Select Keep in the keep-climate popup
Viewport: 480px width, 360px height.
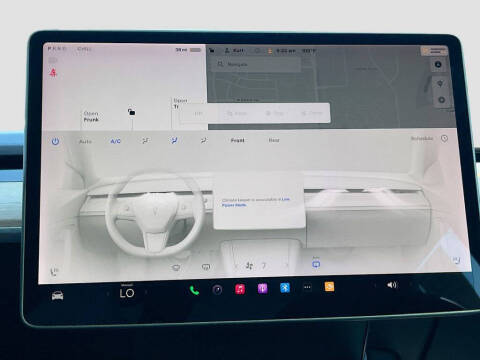coord(237,113)
